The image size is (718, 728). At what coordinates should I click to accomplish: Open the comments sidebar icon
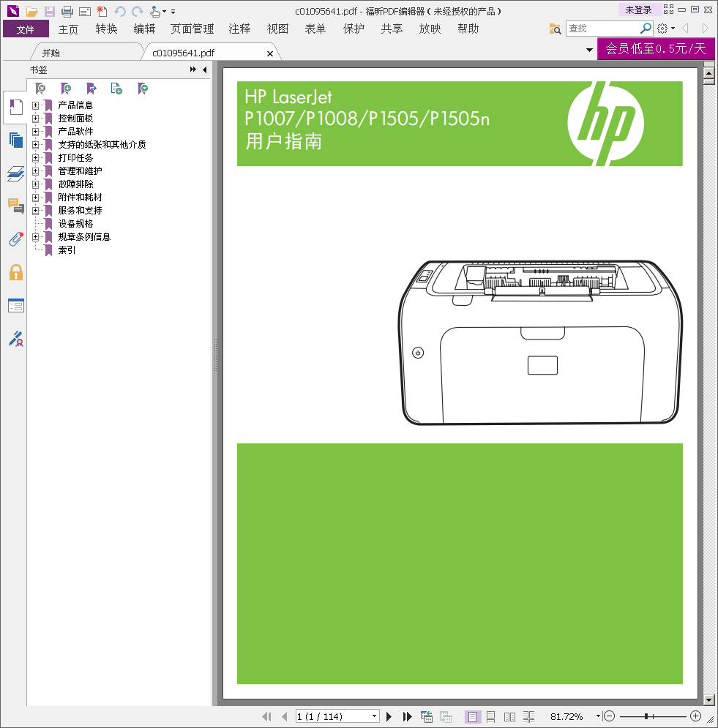16,206
